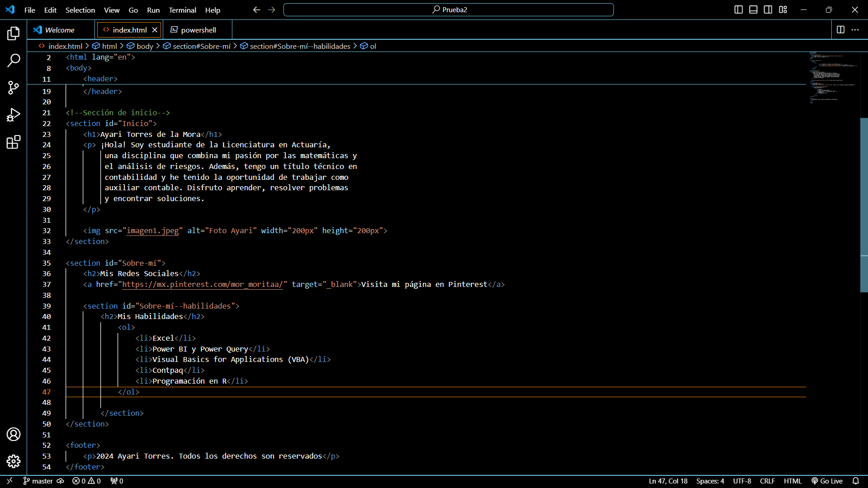This screenshot has width=868, height=488.
Task: Open the Terminal menu
Action: pos(182,10)
